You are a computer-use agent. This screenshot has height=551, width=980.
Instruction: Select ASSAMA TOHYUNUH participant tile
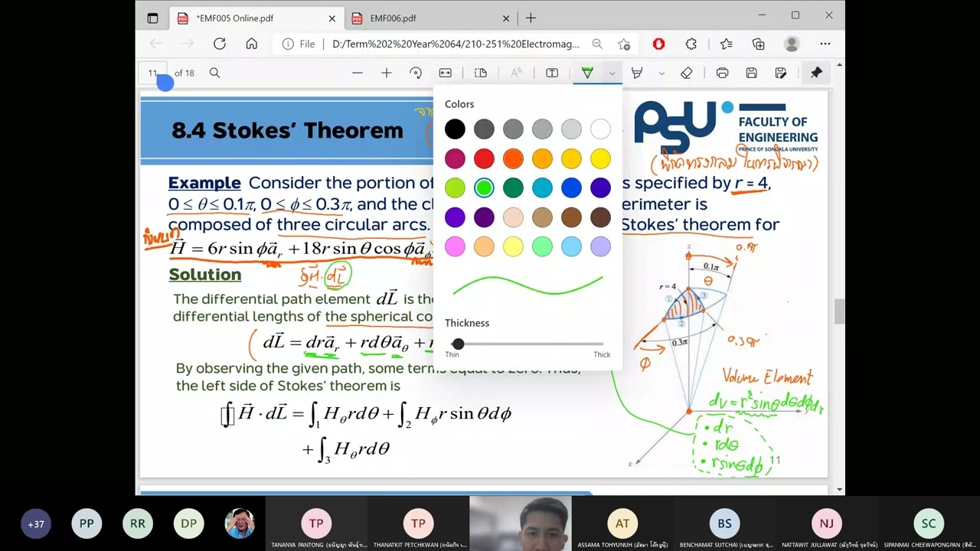[x=622, y=523]
